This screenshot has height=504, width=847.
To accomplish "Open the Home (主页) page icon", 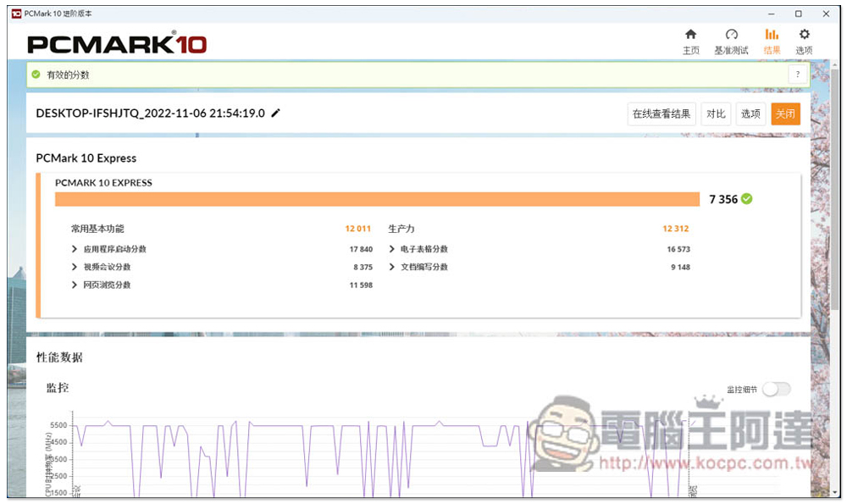I will pos(690,35).
